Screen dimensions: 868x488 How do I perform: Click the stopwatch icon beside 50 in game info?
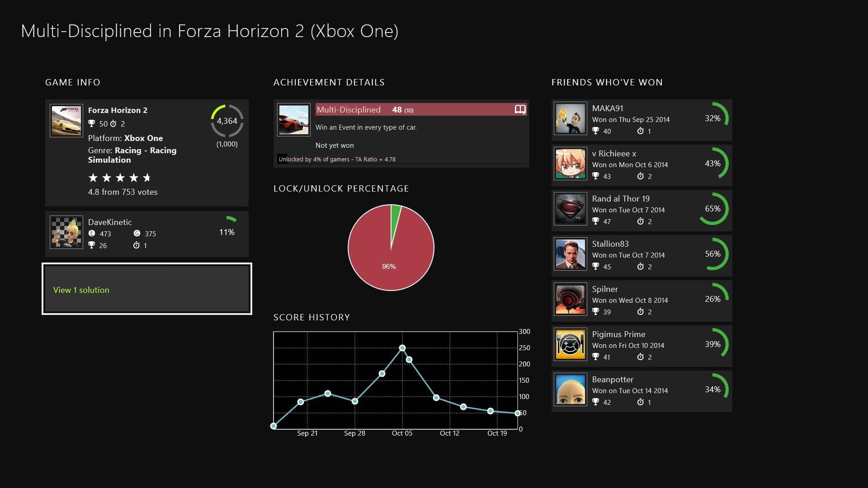point(113,123)
